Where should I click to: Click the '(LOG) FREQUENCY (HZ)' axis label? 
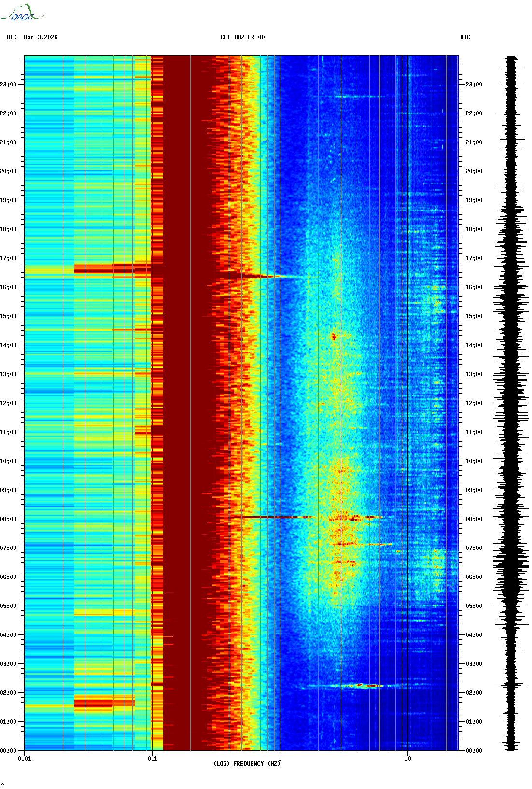point(247,764)
